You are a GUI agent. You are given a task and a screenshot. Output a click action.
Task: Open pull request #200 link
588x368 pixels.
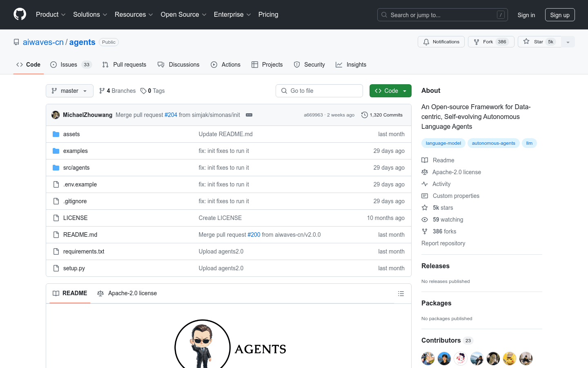[x=254, y=235]
